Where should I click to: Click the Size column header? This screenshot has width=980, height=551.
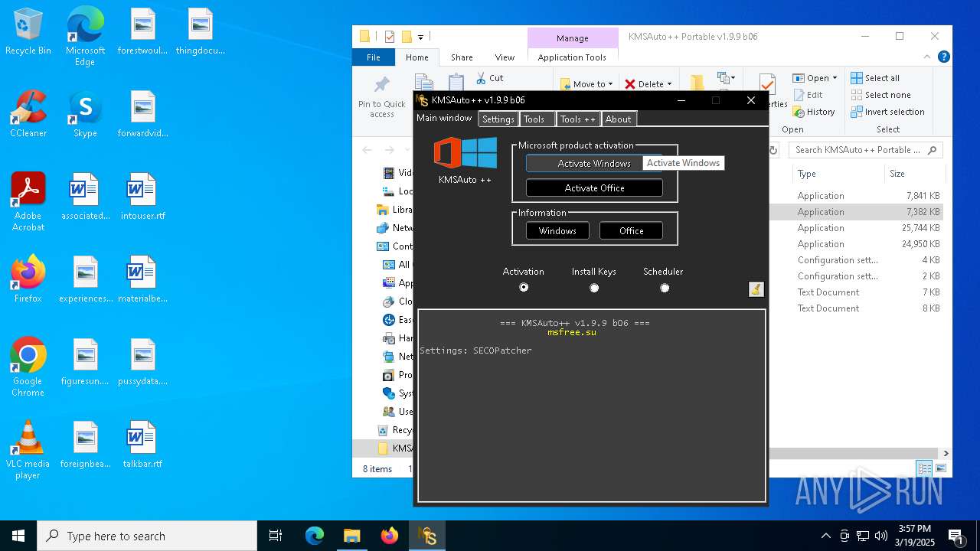pos(913,174)
